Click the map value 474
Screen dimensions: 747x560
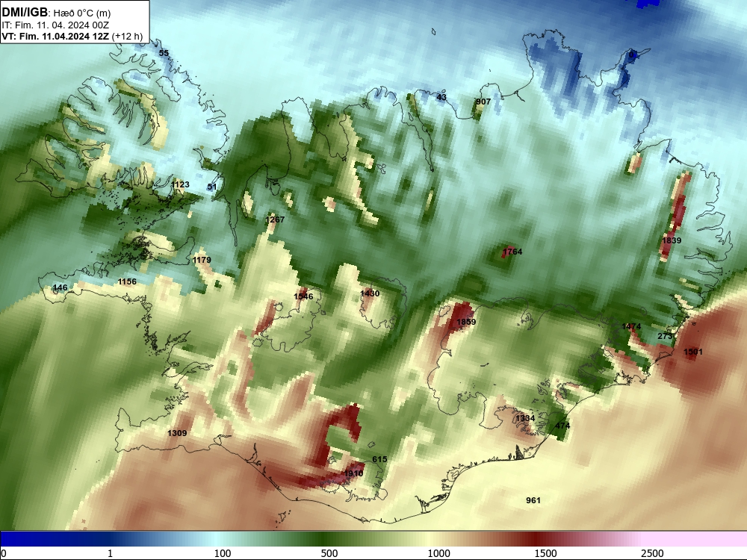pyautogui.click(x=562, y=426)
